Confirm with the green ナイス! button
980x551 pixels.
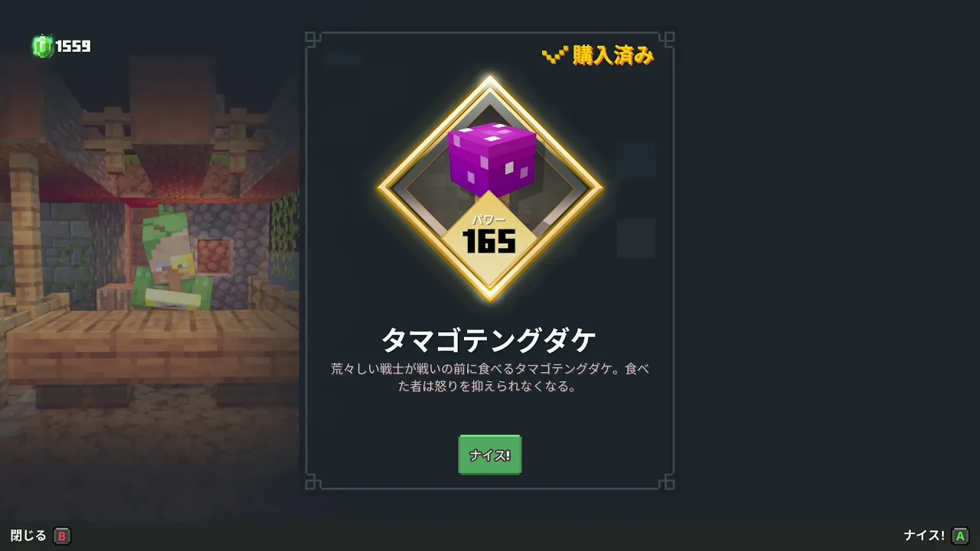pyautogui.click(x=490, y=455)
